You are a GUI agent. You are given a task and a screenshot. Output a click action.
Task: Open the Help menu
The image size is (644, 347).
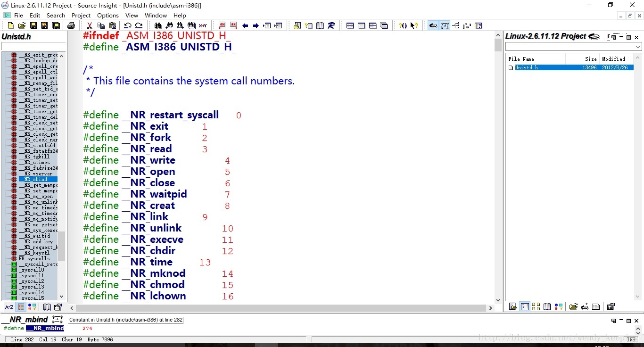pos(180,15)
